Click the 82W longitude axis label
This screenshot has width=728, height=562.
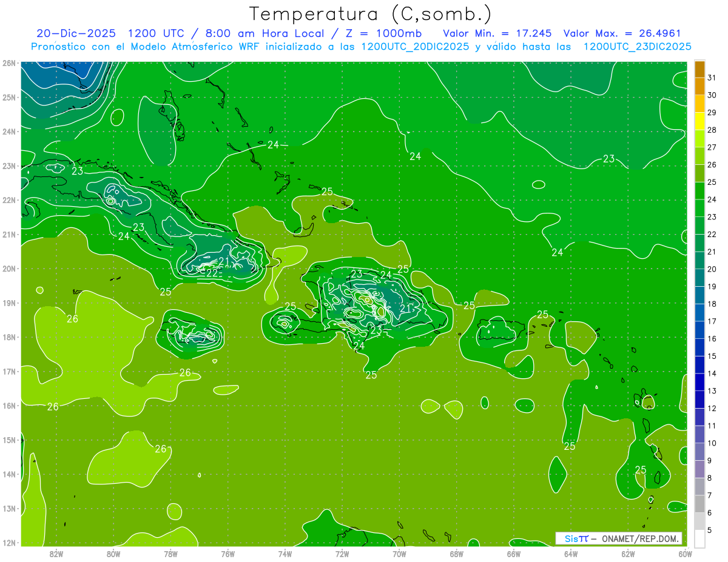[x=56, y=554]
